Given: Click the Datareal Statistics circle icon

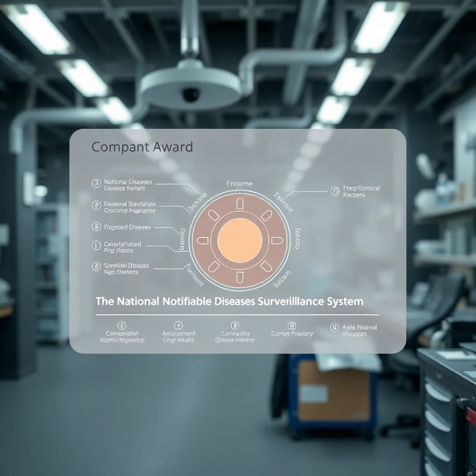Looking at the screenshot, I should [x=97, y=205].
